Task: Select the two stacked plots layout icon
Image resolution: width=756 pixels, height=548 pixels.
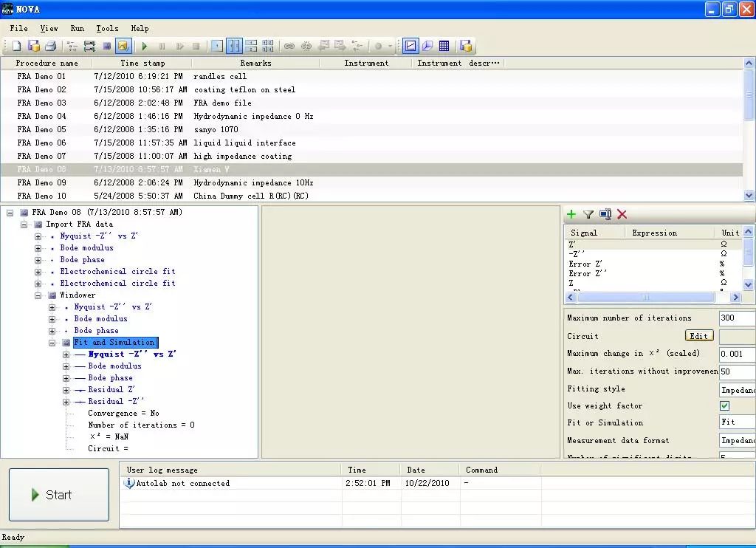Action: pyautogui.click(x=251, y=46)
